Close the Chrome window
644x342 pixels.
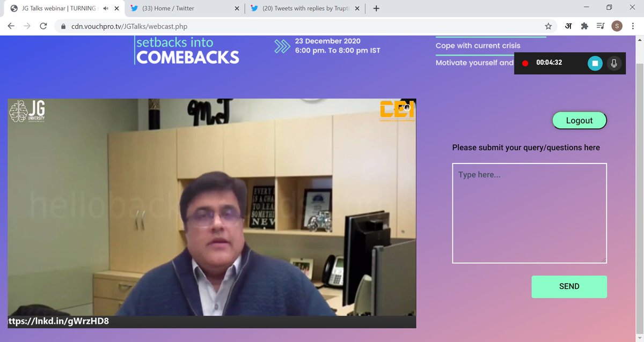point(633,8)
